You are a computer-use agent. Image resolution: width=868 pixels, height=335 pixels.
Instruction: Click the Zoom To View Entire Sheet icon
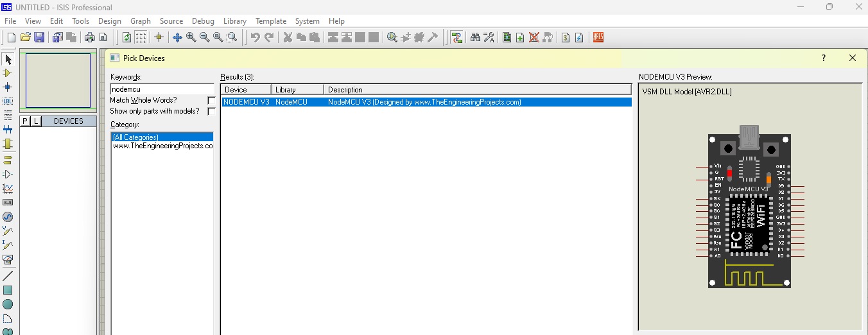pos(218,37)
